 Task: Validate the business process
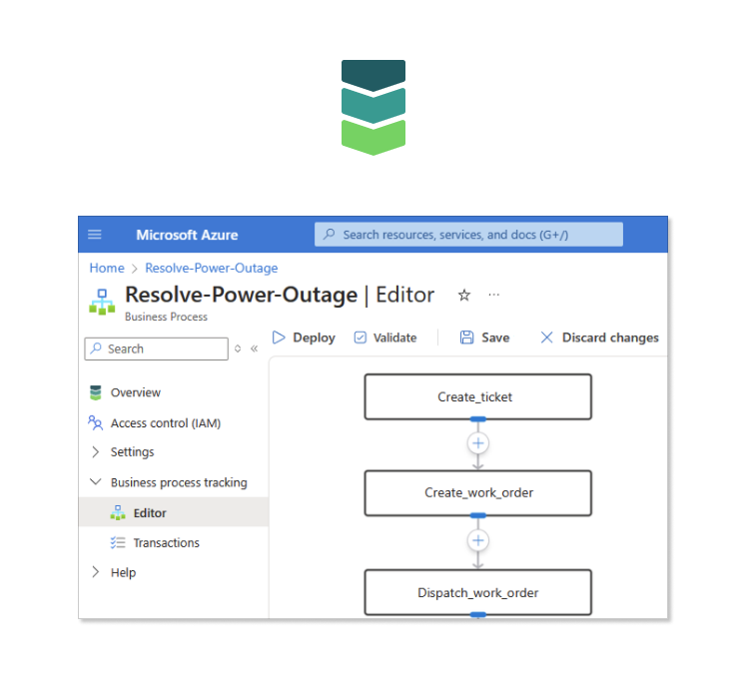tap(384, 338)
